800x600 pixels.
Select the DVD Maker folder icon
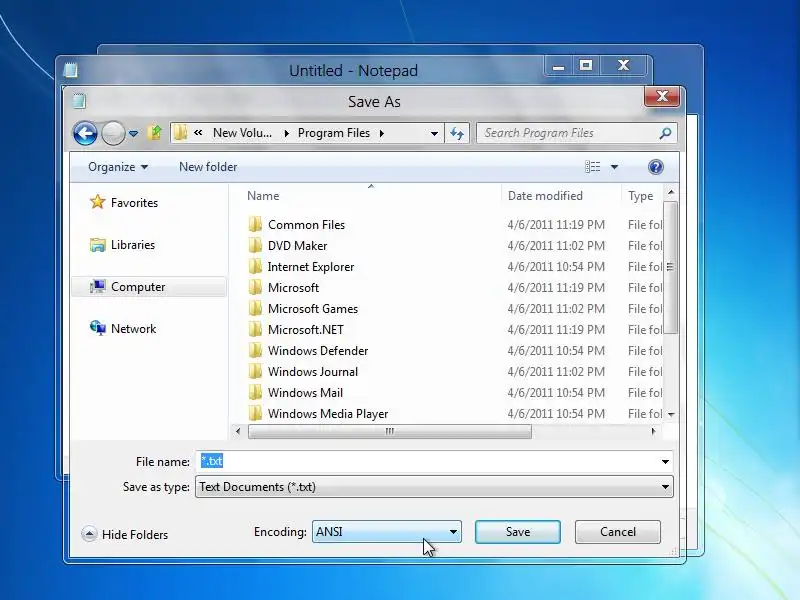[x=255, y=245]
